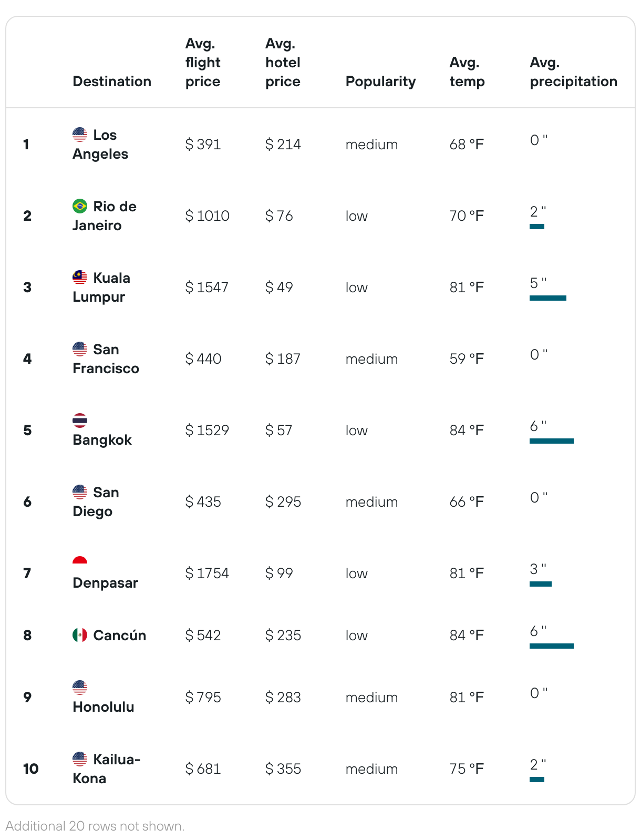Click the Mexico flag beside Cancún
Viewport: 641px width, 840px height.
(x=80, y=635)
